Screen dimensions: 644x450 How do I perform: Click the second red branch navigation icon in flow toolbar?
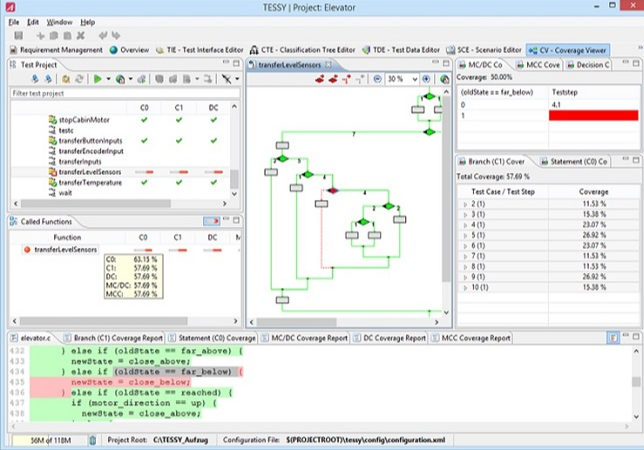(x=333, y=79)
